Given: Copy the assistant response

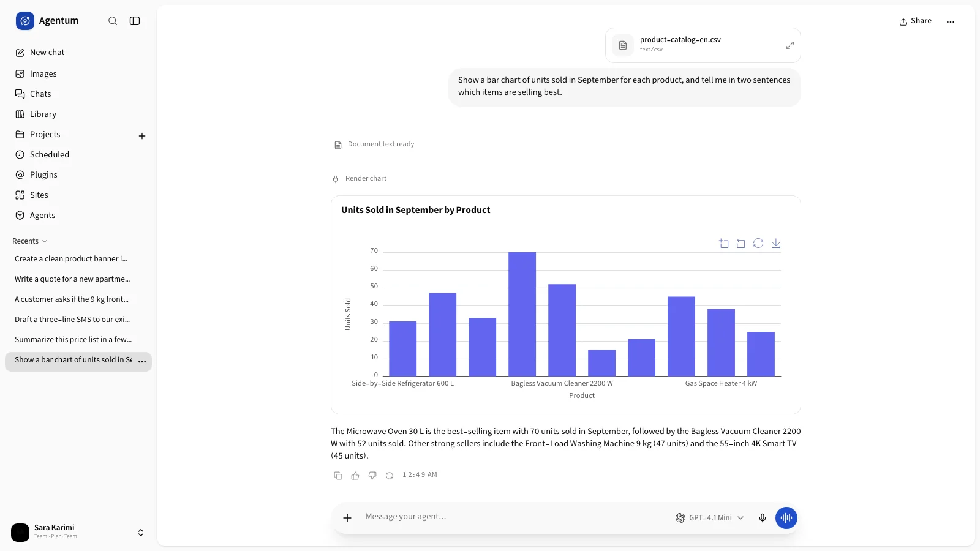Looking at the screenshot, I should pyautogui.click(x=338, y=476).
